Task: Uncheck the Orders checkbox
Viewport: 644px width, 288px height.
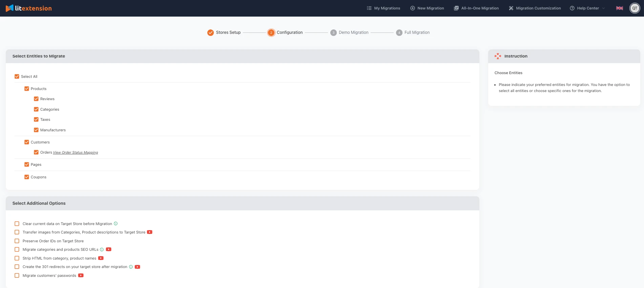Action: pyautogui.click(x=36, y=152)
